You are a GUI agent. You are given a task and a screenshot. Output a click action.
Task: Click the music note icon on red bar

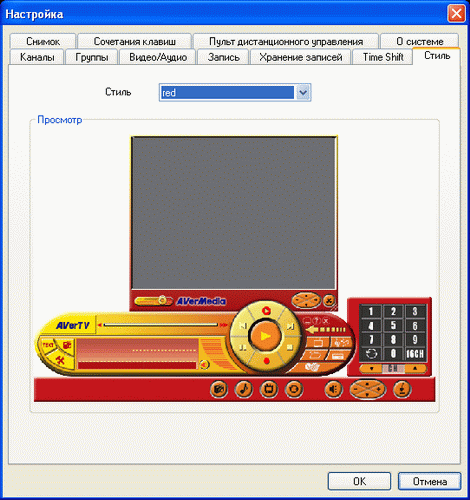(x=244, y=389)
